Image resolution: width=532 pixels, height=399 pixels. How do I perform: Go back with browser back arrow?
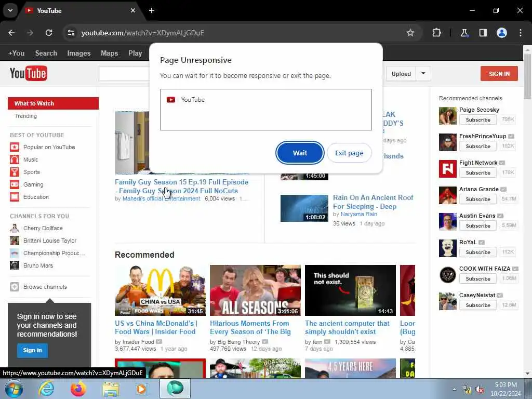tap(11, 33)
